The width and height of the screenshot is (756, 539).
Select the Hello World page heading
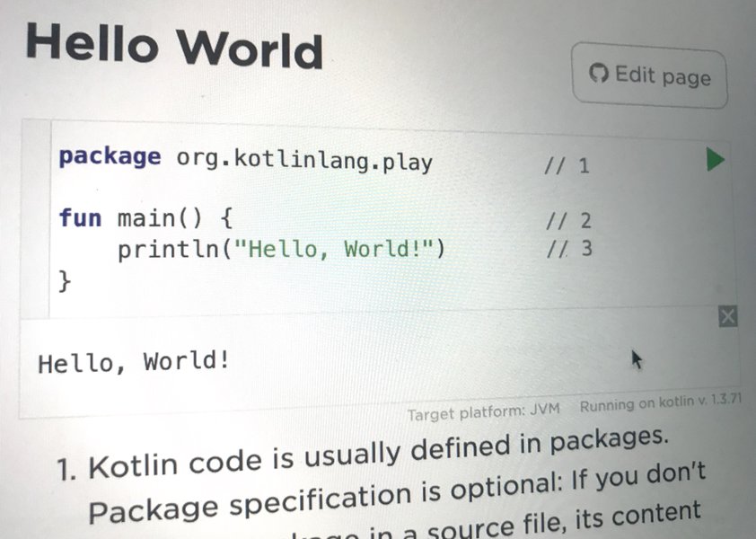173,48
